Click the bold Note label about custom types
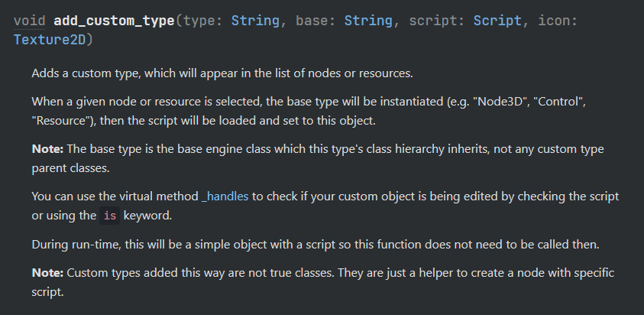Screen dimensions: 644x315 point(47,273)
